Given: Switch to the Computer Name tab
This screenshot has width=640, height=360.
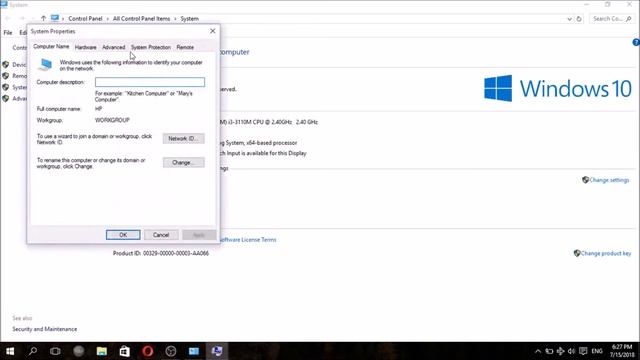Looking at the screenshot, I should pyautogui.click(x=51, y=47).
